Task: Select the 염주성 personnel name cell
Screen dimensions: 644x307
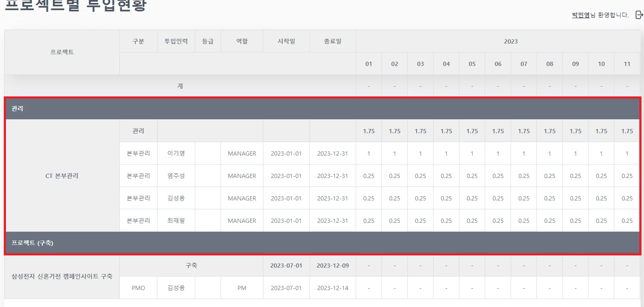Action: tap(176, 176)
